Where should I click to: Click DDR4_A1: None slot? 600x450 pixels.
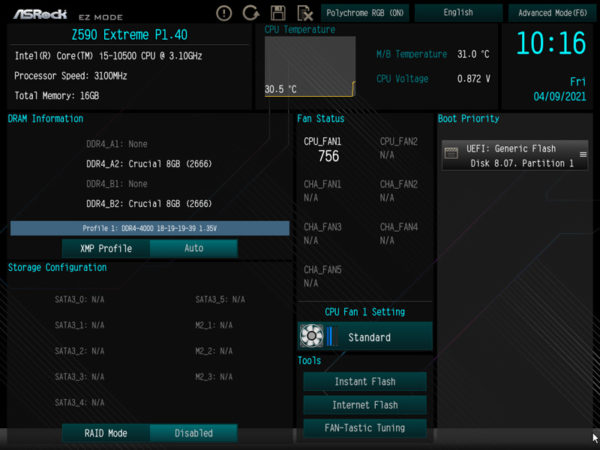click(117, 144)
